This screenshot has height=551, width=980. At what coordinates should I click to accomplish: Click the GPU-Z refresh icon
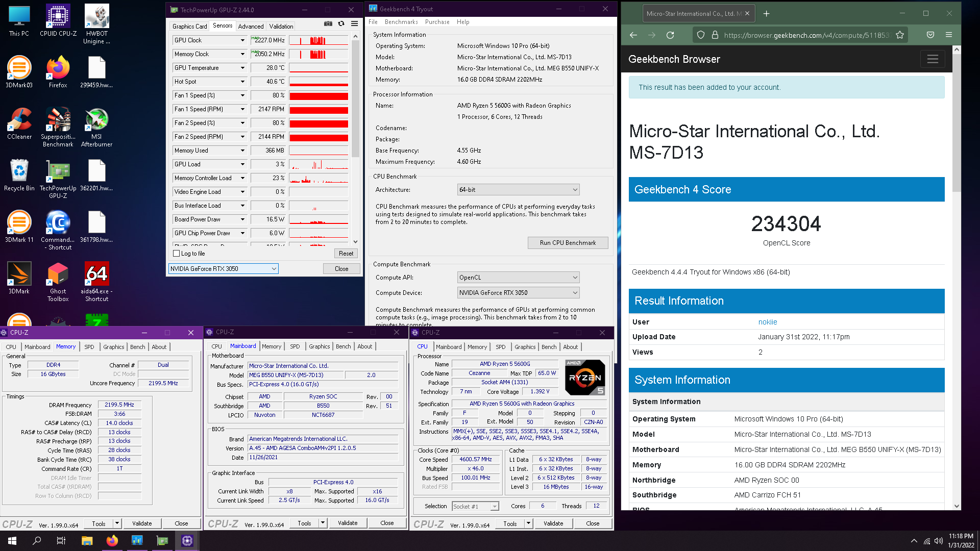(341, 23)
